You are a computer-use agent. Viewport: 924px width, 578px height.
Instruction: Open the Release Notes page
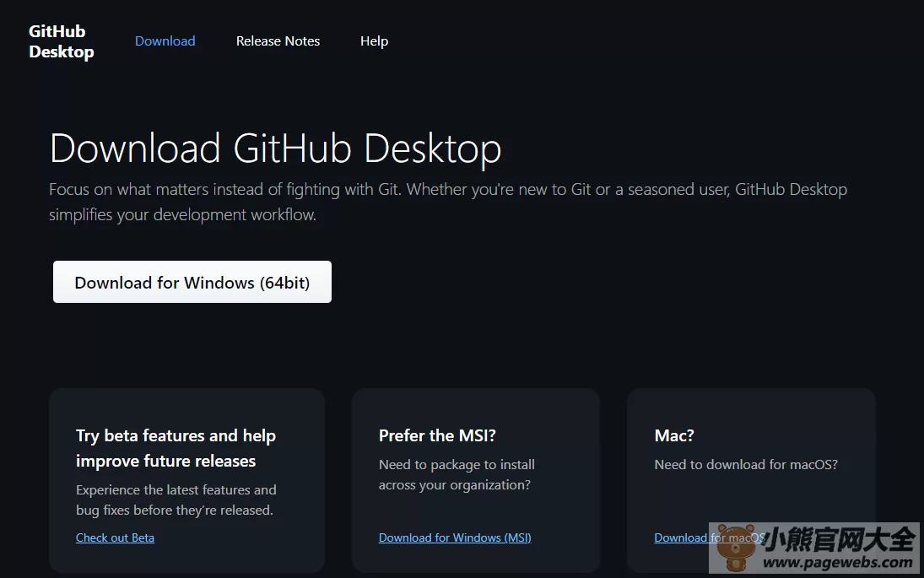[278, 41]
